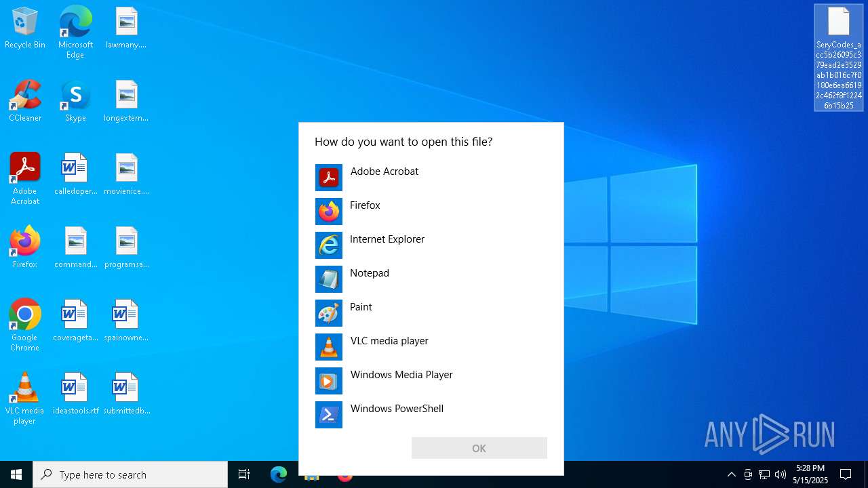Open the network status tray icon

point(764,474)
